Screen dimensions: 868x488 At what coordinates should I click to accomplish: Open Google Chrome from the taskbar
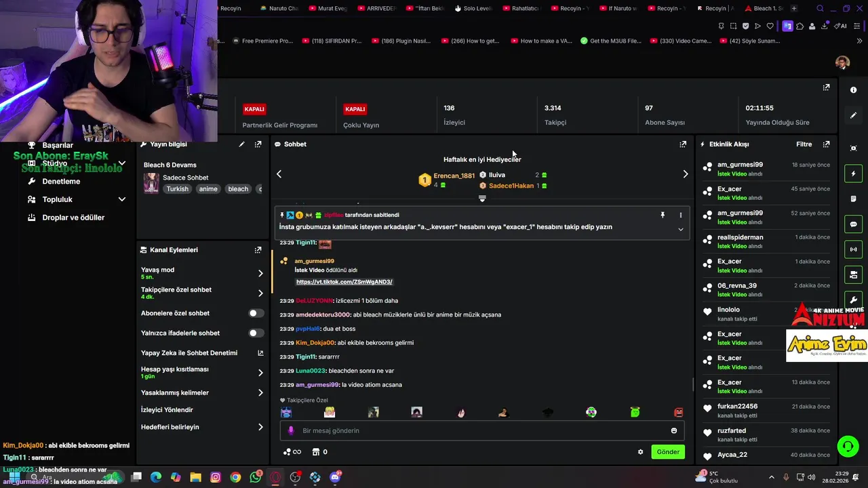coord(235,477)
